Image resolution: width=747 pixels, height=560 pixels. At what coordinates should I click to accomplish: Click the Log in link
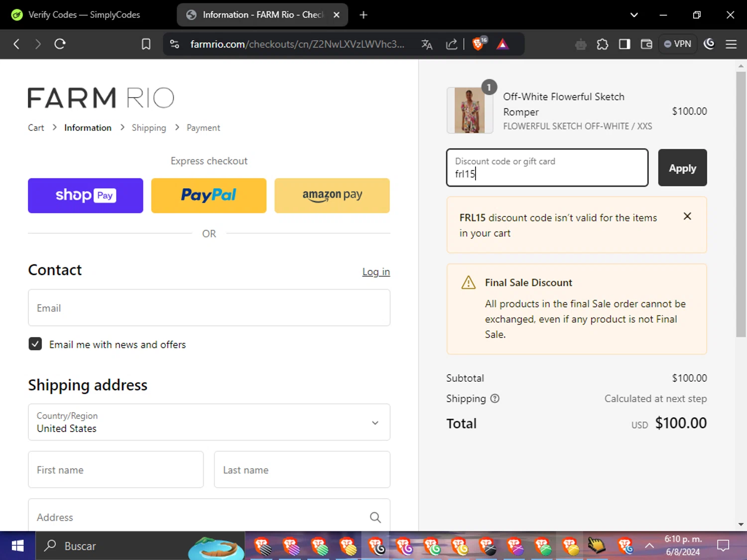376,272
